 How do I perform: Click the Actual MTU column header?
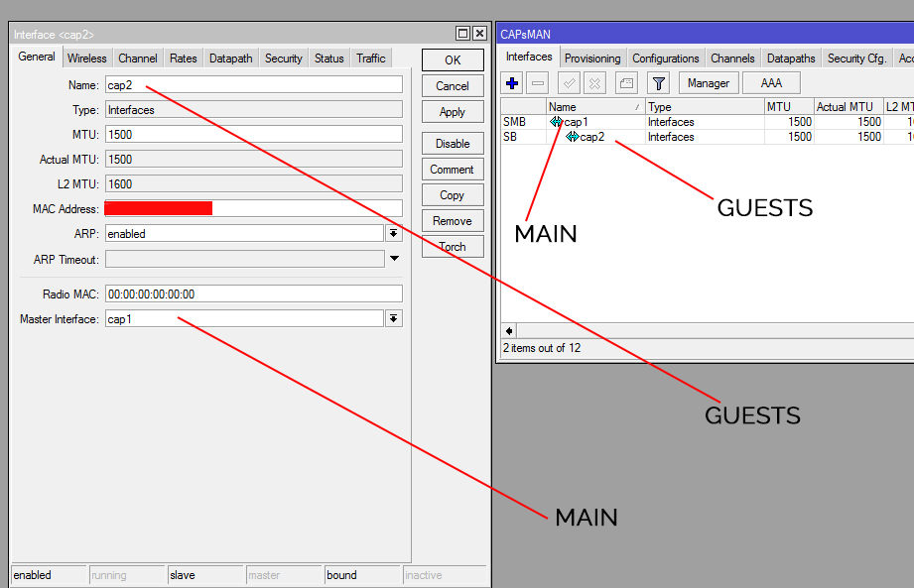tap(849, 106)
